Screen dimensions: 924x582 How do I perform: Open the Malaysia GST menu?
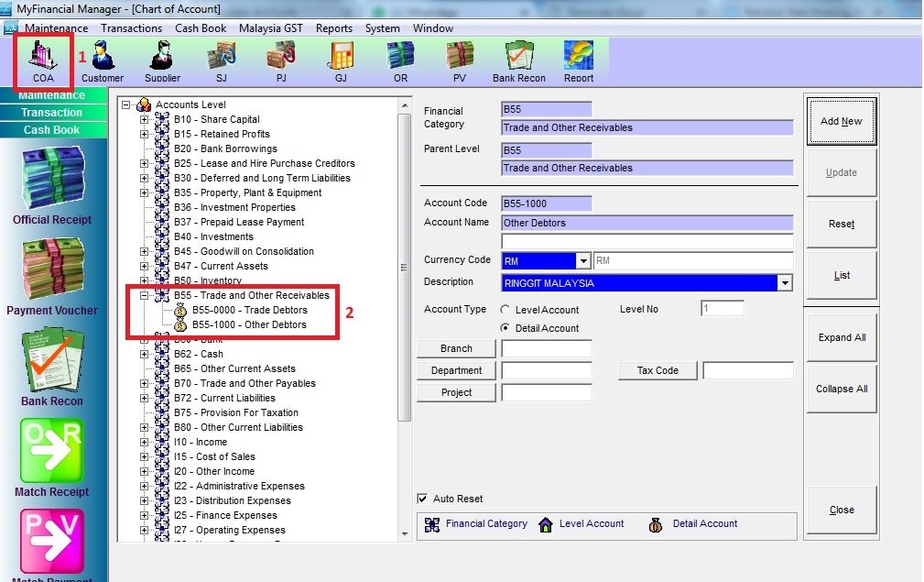[x=270, y=28]
